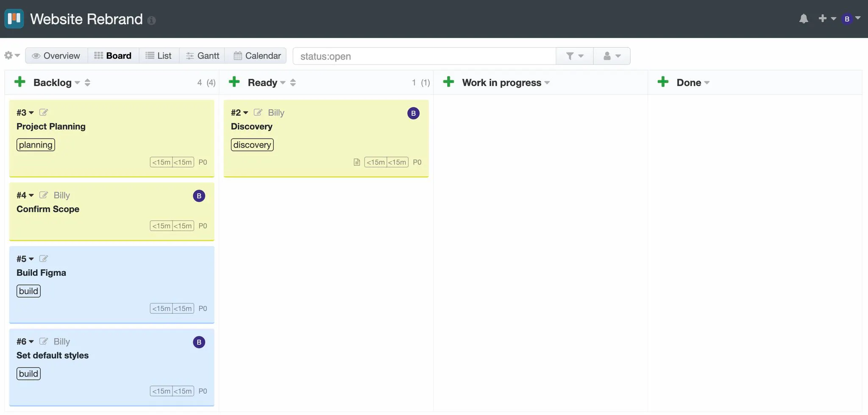Switch to Calendar view

(257, 56)
